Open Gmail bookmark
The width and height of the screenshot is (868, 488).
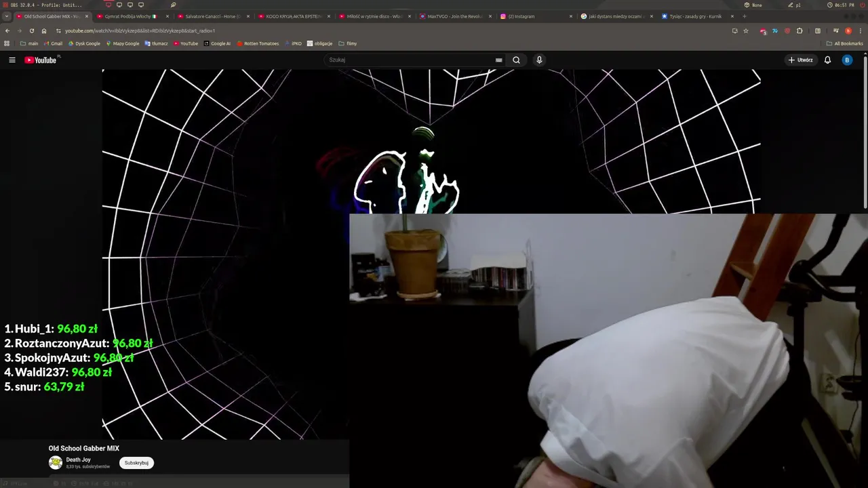52,43
